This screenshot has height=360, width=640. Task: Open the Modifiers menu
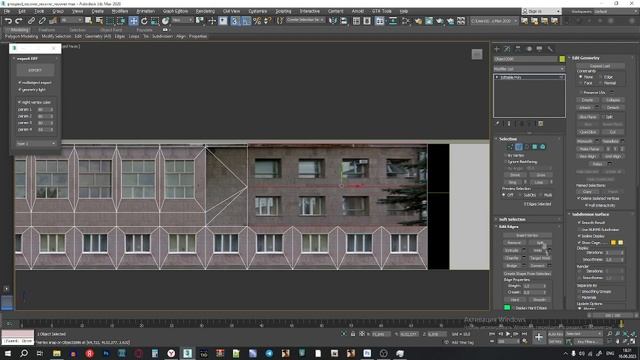coord(120,11)
